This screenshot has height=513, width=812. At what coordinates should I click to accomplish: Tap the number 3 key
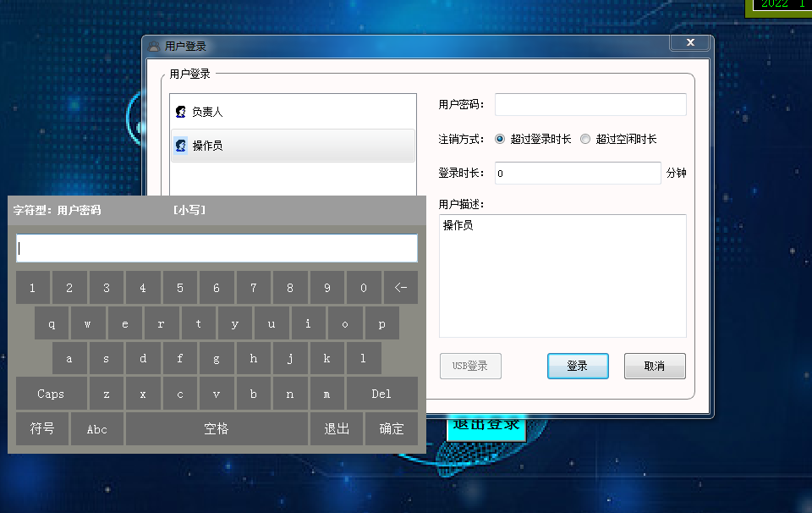[x=107, y=287]
